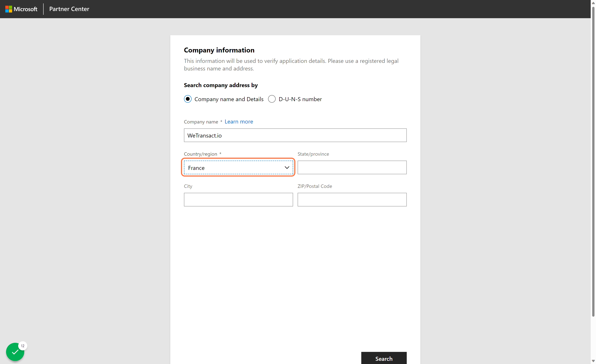The image size is (596, 364).
Task: Open the Learn more link
Action: [x=239, y=121]
